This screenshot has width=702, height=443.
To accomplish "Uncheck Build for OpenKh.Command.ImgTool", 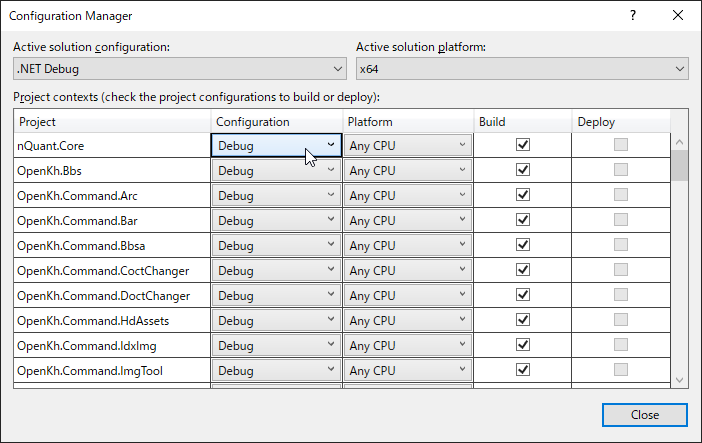I will point(522,370).
